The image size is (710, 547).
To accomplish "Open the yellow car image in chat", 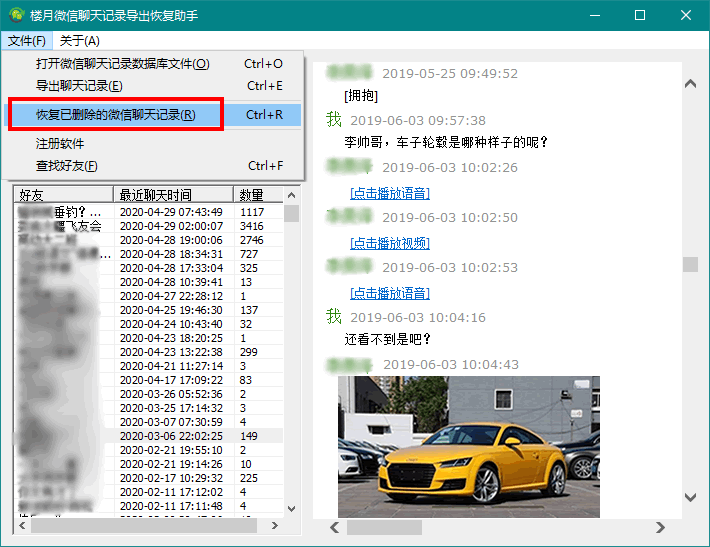I will 468,446.
